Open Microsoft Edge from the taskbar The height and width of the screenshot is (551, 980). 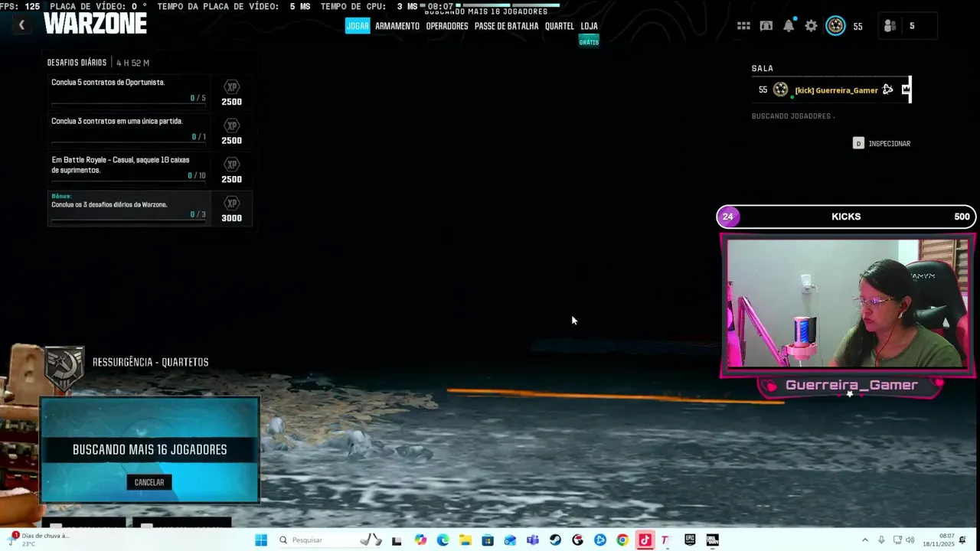point(443,540)
